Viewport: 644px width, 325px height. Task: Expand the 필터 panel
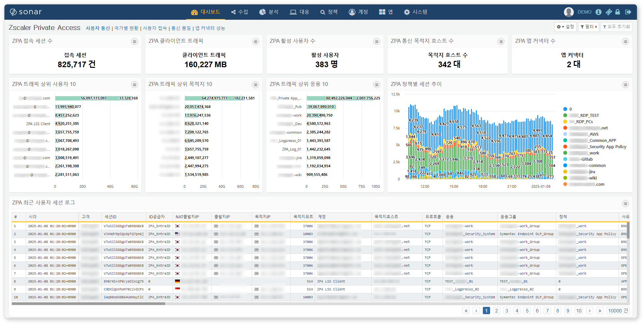pos(589,27)
